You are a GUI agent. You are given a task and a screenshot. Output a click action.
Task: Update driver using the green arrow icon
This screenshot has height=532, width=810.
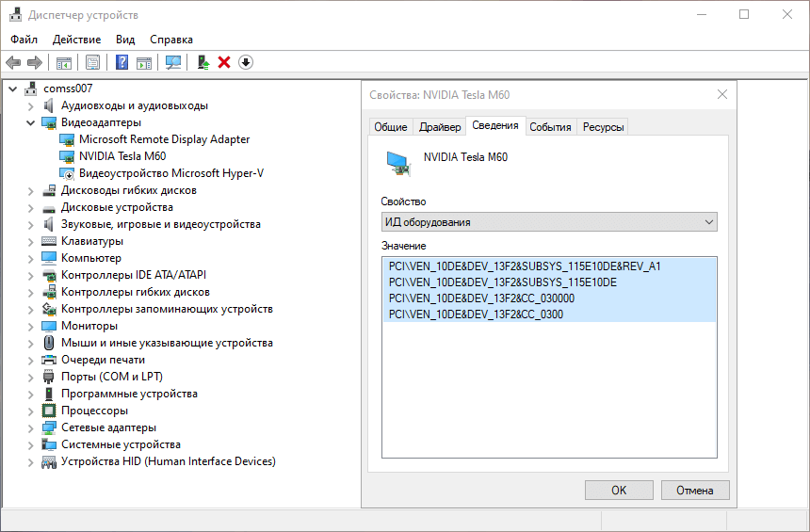[203, 63]
